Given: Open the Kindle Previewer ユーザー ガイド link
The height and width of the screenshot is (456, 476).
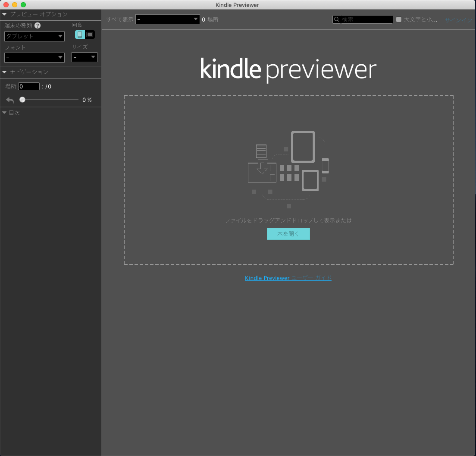Looking at the screenshot, I should [288, 278].
